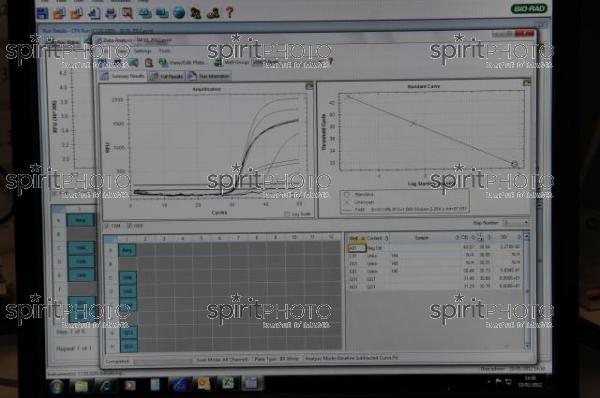Click the results table vertical scrollbar

pos(527,291)
